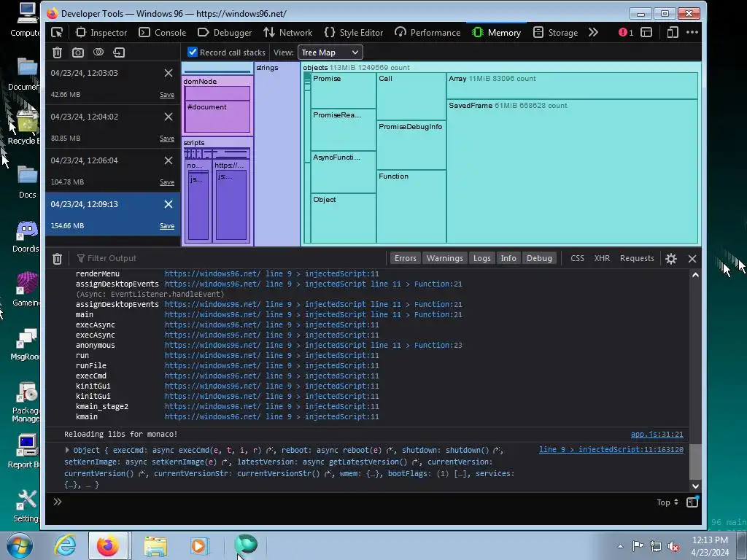Select Firefox in the taskbar
Viewport: 747px width, 560px height.
pos(108,545)
